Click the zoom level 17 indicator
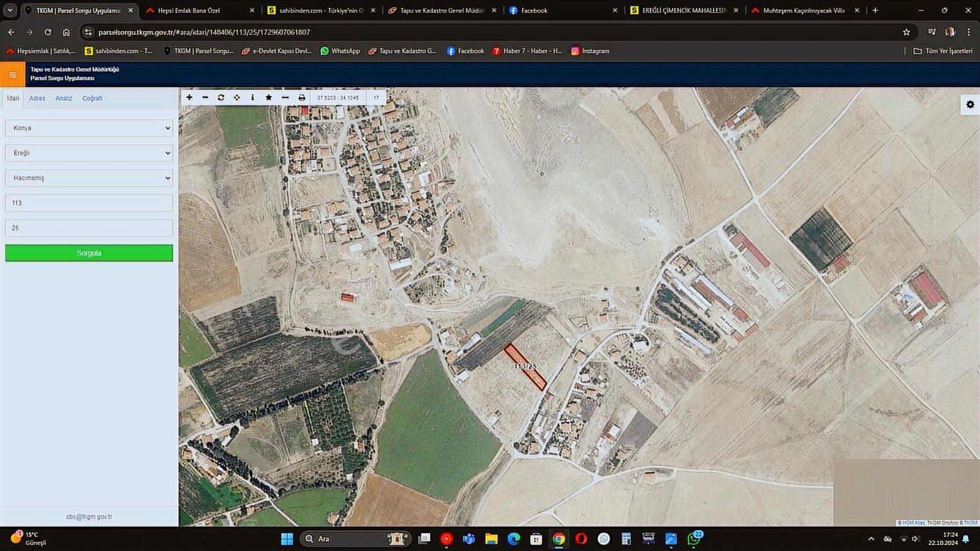The image size is (980, 551). tap(376, 97)
